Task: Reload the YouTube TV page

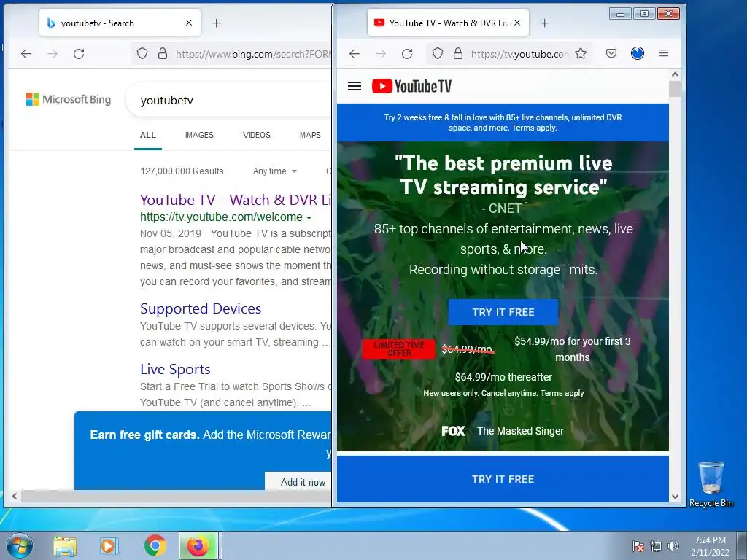Action: coord(407,54)
